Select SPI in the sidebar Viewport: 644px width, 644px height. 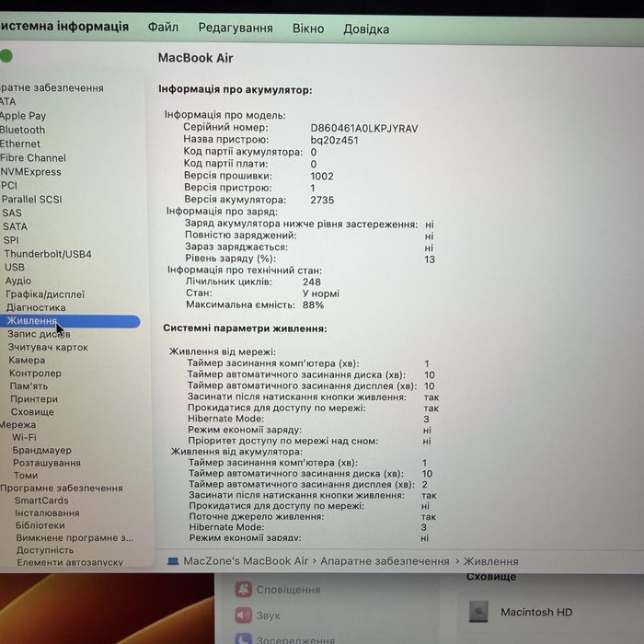11,240
